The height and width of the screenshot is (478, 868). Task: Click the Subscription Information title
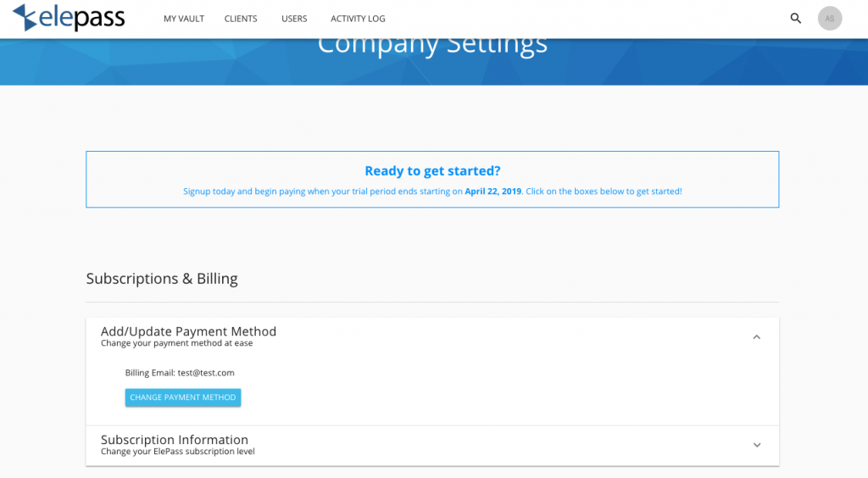(175, 440)
